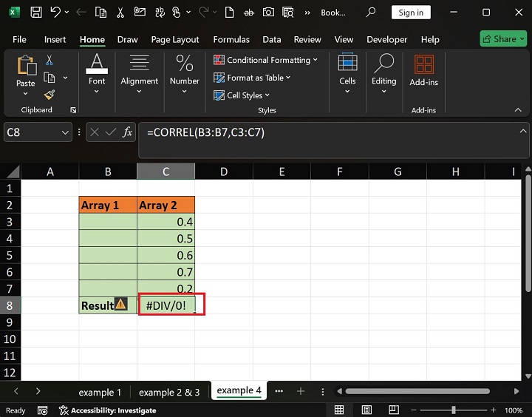Switch to Page Layout view in status bar
Image resolution: width=532 pixels, height=417 pixels.
click(366, 410)
